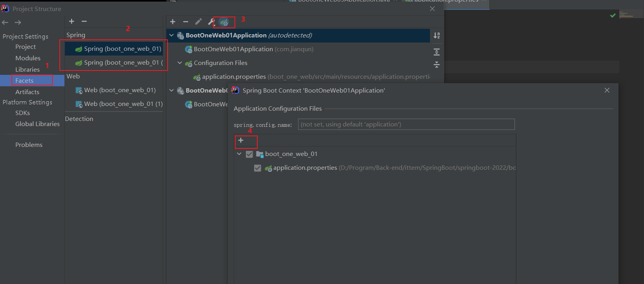This screenshot has height=284, width=644.
Task: Click the green checkmark inspection icon in the editor
Action: [x=613, y=15]
